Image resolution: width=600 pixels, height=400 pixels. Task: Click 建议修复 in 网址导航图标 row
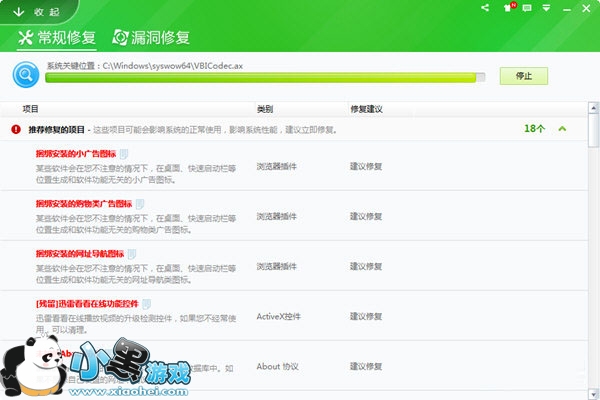click(366, 266)
